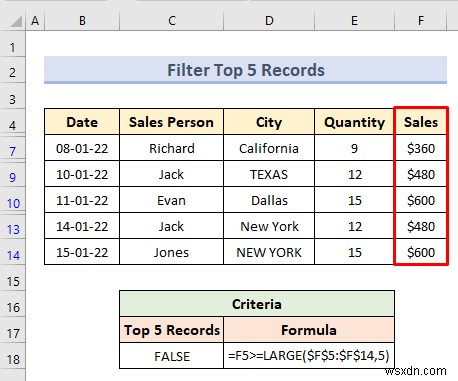Viewport: 458px width, 381px height.
Task: Click the Quantity header cell
Action: (x=354, y=122)
